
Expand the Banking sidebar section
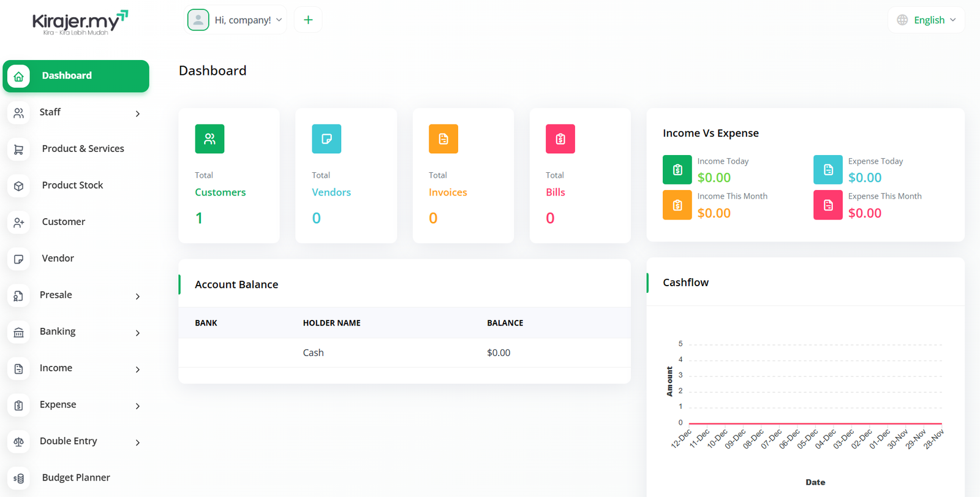(76, 332)
